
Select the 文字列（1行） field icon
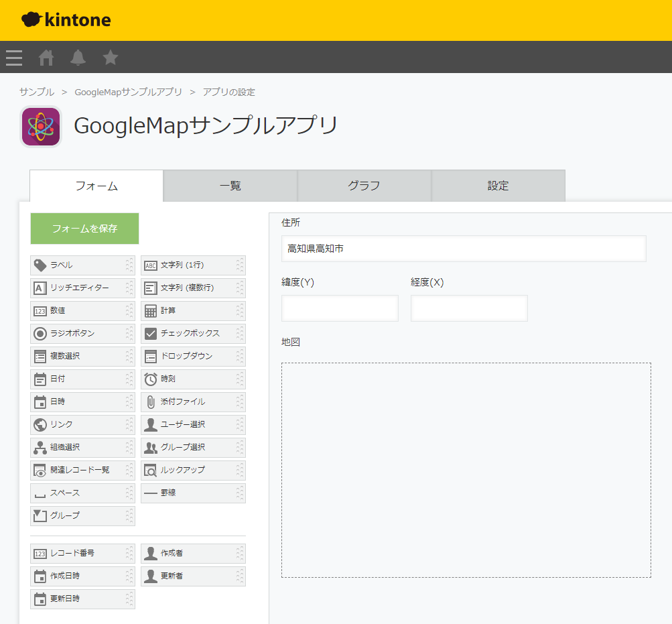151,265
